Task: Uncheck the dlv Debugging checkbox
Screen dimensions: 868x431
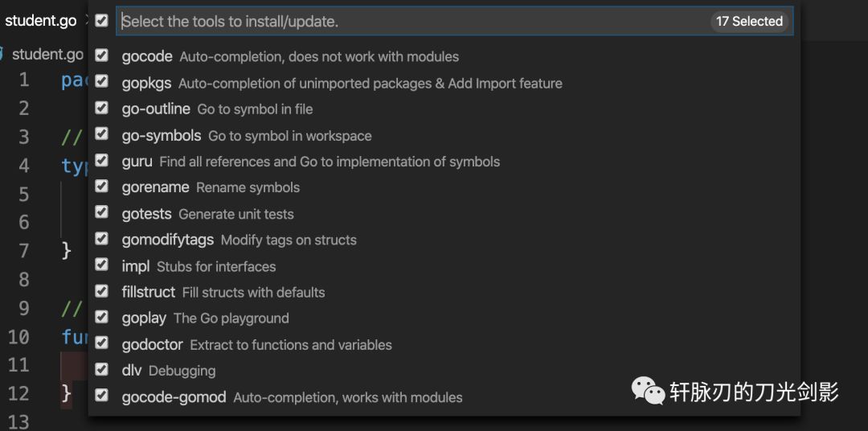Action: click(x=101, y=369)
